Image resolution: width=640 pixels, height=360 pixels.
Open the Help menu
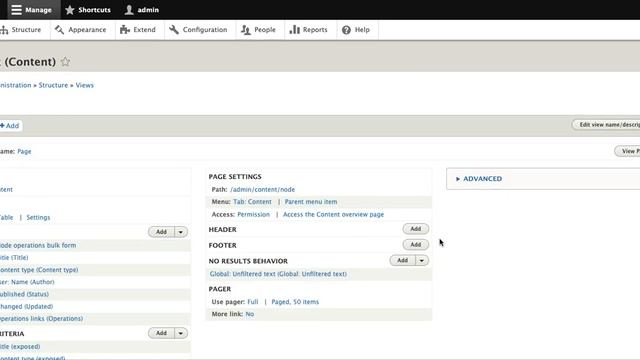356,30
